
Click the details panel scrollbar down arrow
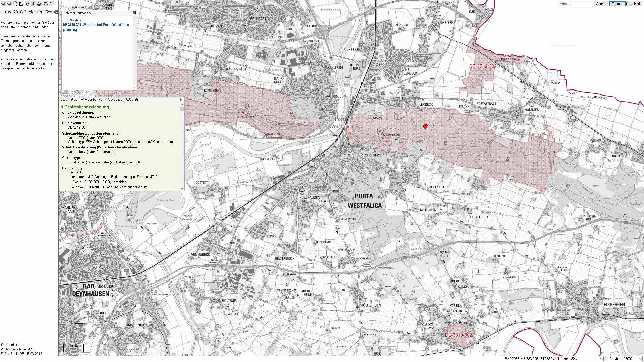point(182,188)
